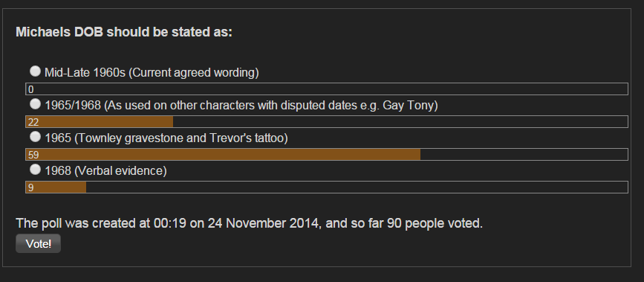Click the 'Michaels DOB should be stated as:' heading
644x282 pixels.
124,32
